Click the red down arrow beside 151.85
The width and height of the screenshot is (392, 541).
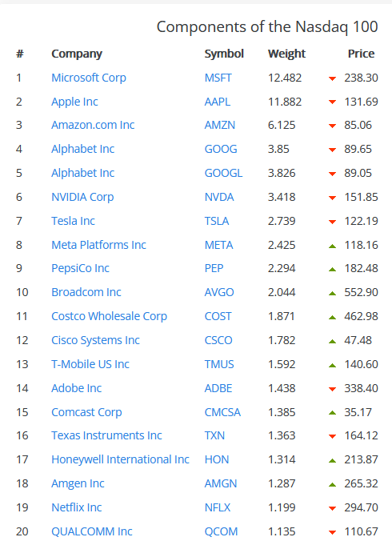(332, 198)
